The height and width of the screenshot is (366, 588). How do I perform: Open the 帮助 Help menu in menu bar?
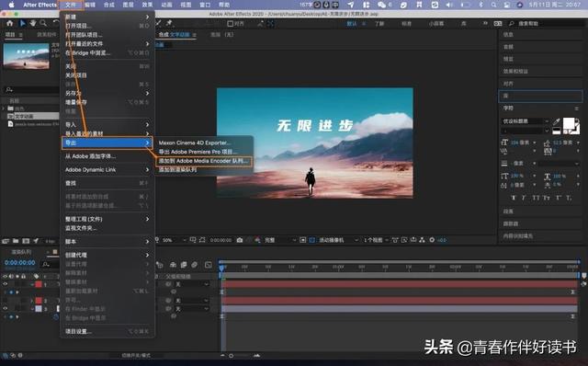tap(224, 5)
